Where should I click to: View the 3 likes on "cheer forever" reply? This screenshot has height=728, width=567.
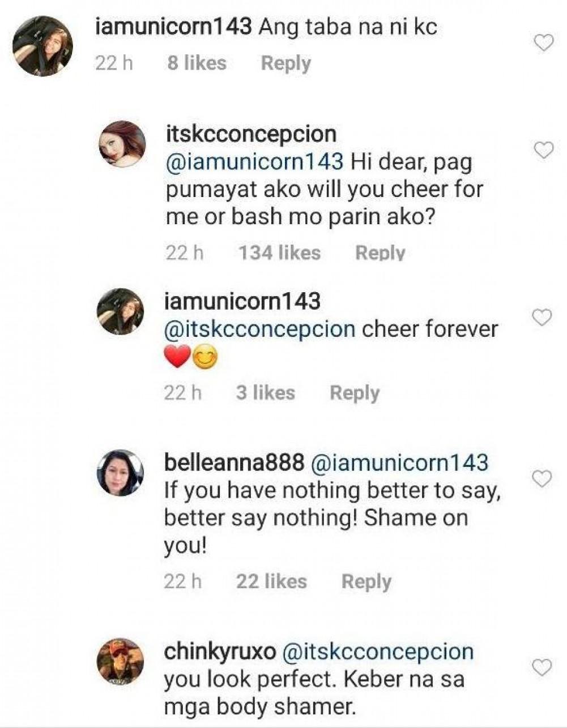[265, 393]
